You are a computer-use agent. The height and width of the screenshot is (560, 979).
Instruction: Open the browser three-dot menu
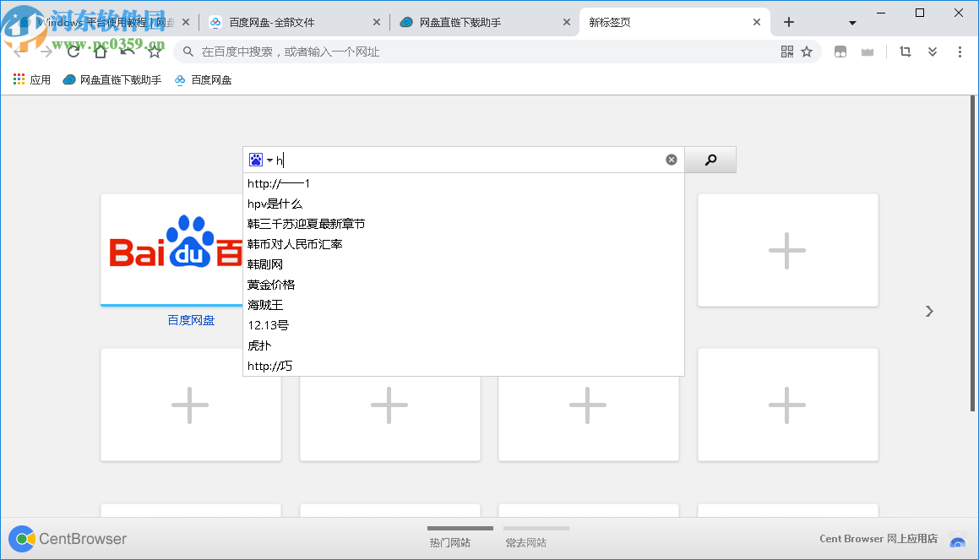click(960, 52)
